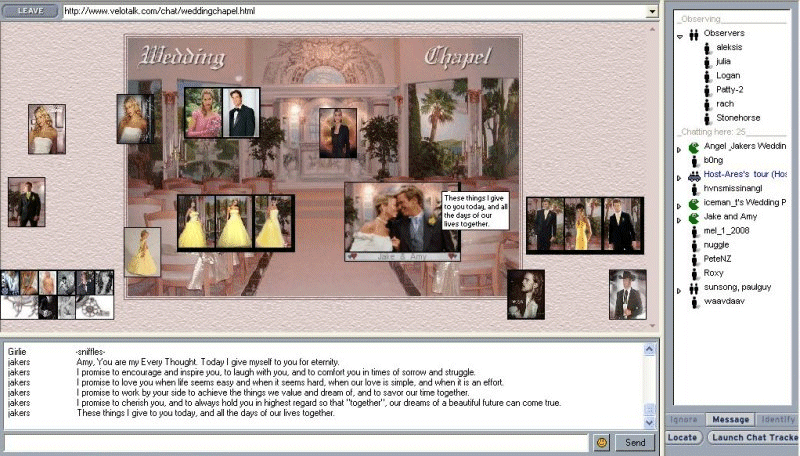The image size is (800, 456).
Task: Click the group icon beside sunsong, paulguy
Action: coord(694,287)
